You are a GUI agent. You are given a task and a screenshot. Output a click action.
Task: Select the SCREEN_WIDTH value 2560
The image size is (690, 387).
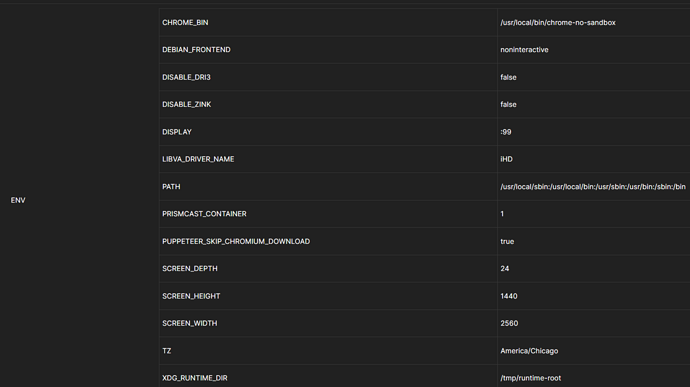[x=509, y=324]
